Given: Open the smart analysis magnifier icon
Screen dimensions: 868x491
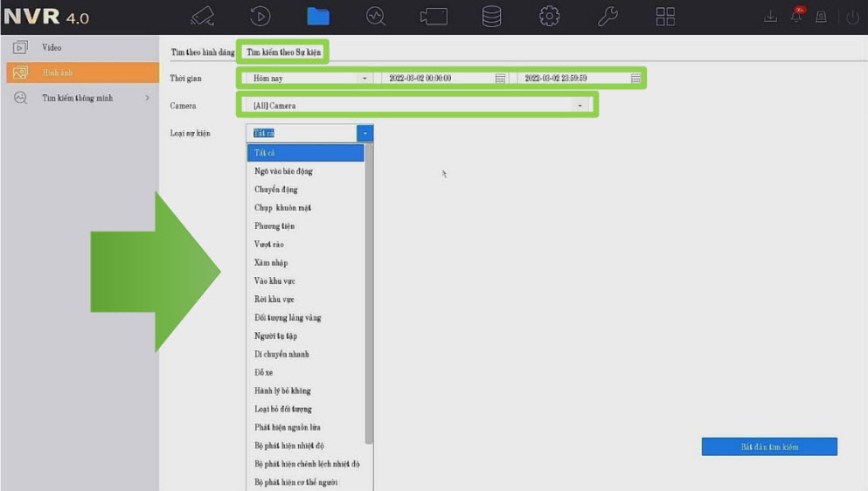Looking at the screenshot, I should (376, 17).
